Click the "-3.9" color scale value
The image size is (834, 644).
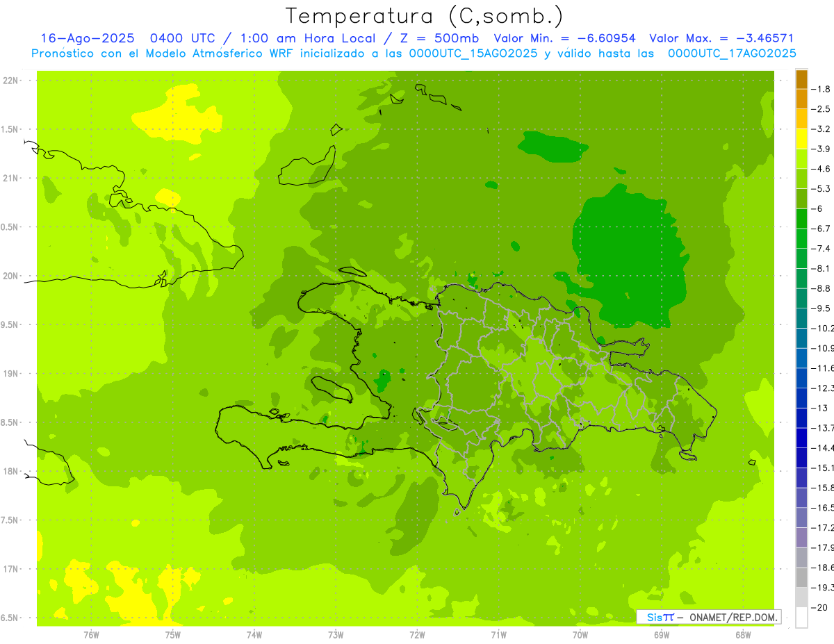[x=821, y=149]
